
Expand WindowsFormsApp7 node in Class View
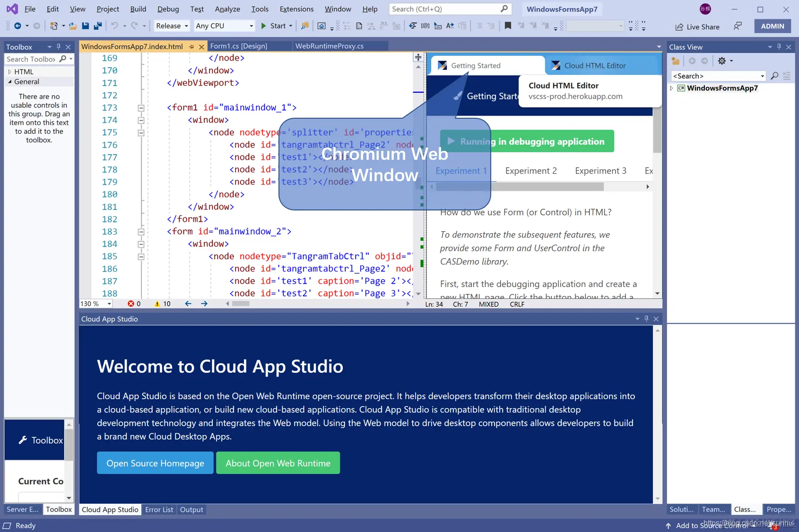tap(671, 88)
